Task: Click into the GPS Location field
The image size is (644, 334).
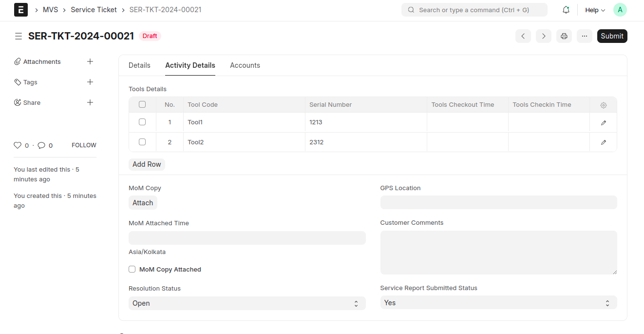Action: click(x=498, y=203)
